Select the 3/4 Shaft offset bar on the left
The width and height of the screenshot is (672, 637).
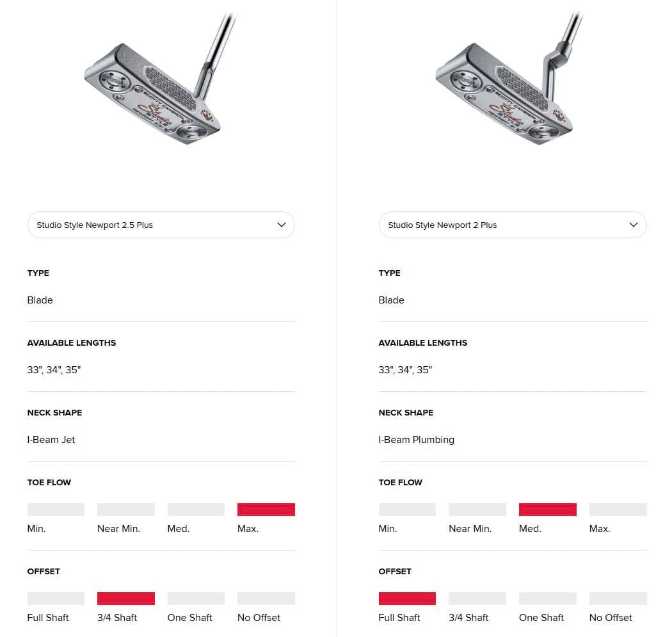(125, 598)
